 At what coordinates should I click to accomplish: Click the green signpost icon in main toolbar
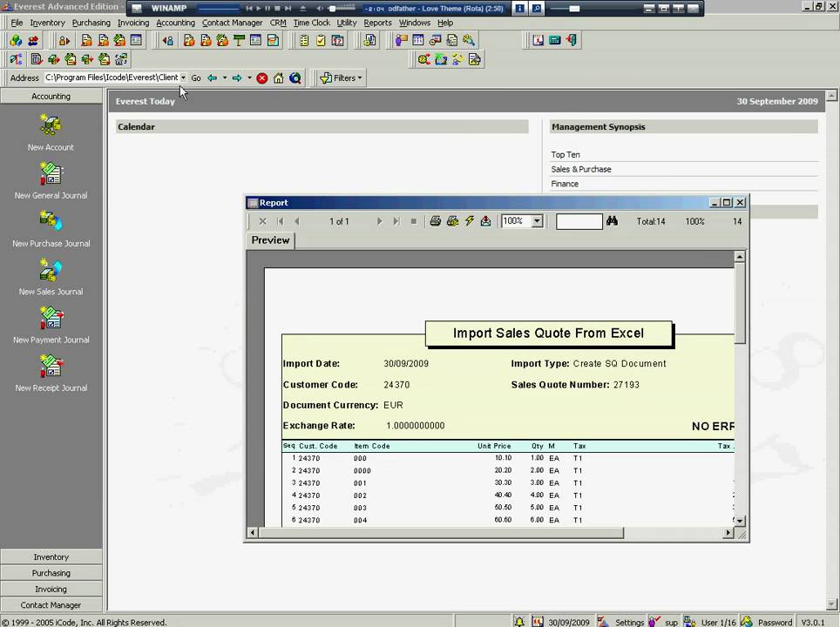(x=239, y=40)
